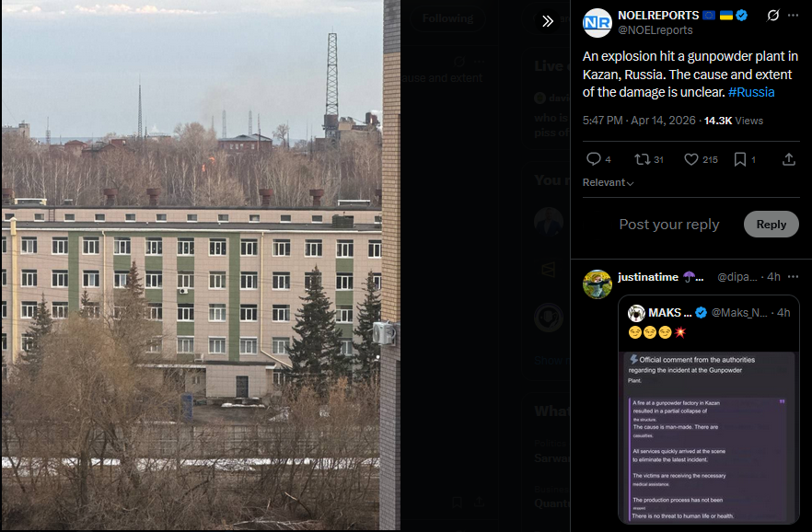812x532 pixels.
Task: Open three-dot menu on justinatime reply
Action: point(793,277)
